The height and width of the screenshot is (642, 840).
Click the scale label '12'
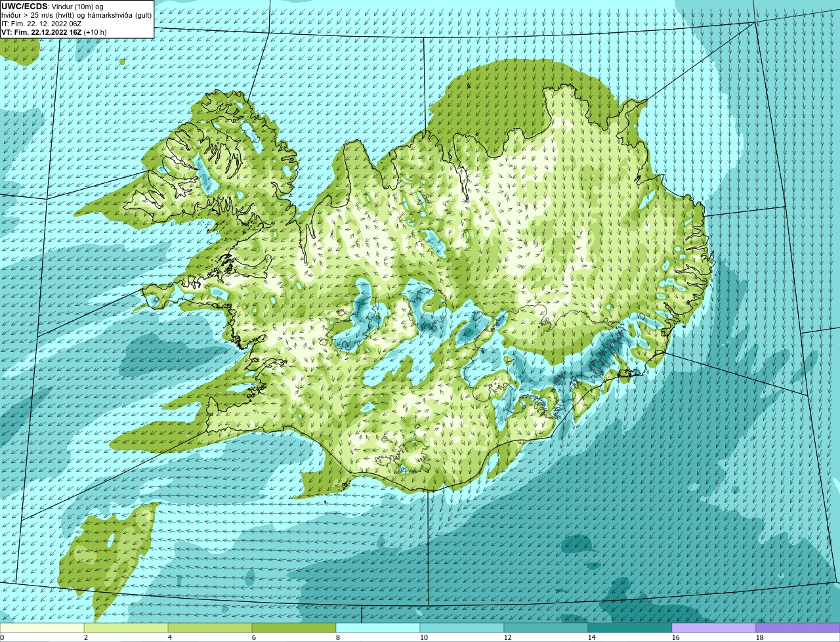point(508,637)
